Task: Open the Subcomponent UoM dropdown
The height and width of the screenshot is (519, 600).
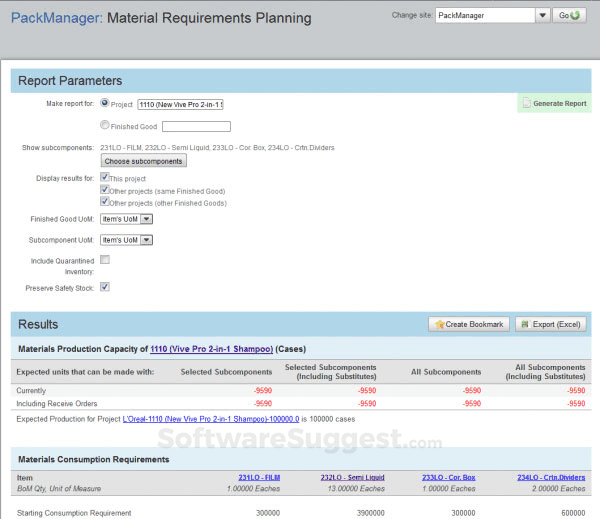Action: pos(127,240)
